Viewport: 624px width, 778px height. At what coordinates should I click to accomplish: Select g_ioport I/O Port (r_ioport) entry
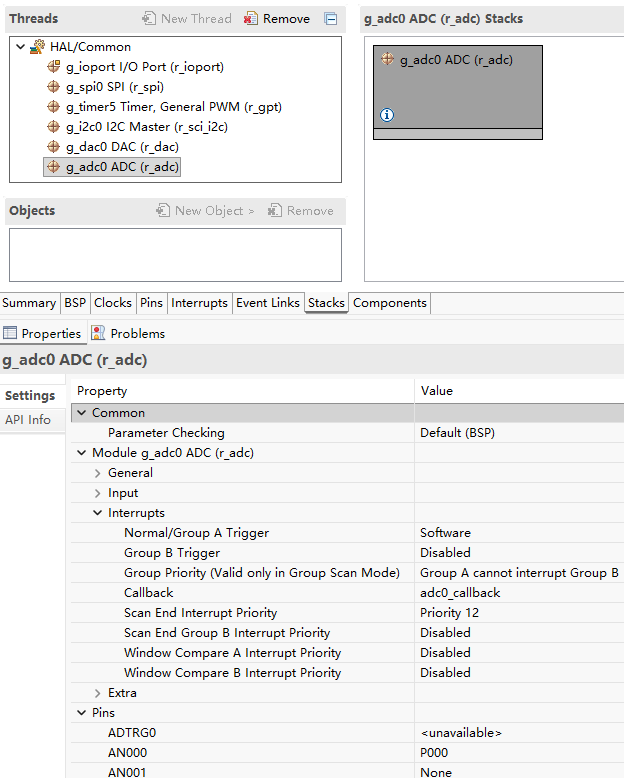pos(145,66)
